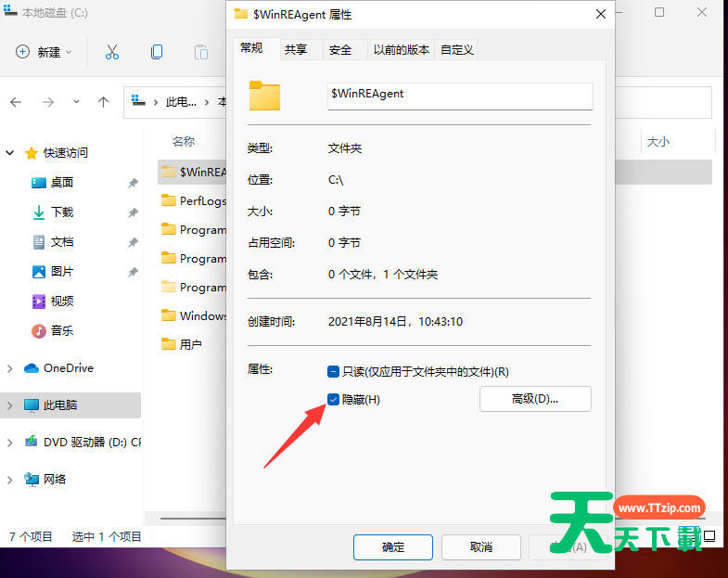Expand the 此电脑 tree node
Image resolution: width=728 pixels, height=578 pixels.
point(10,405)
